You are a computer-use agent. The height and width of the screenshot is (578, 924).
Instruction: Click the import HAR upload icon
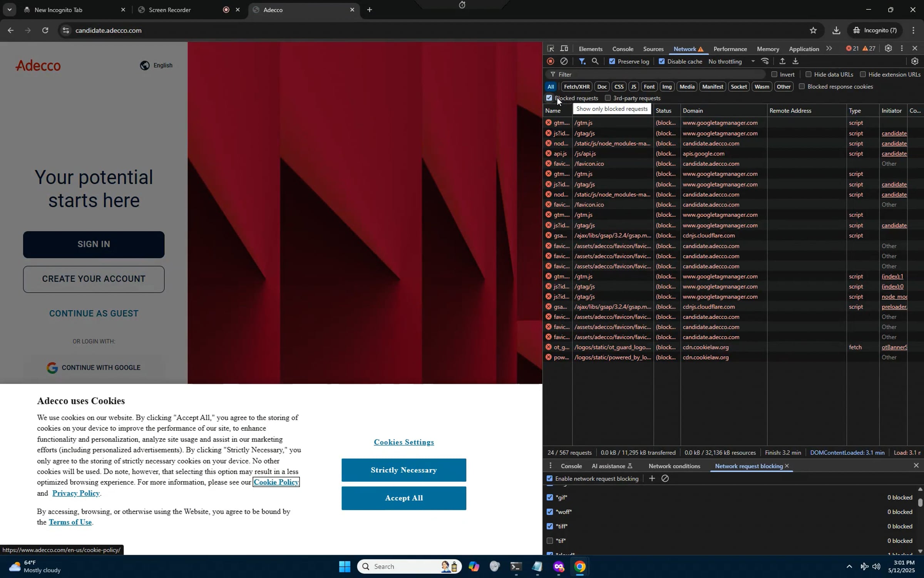click(x=782, y=61)
